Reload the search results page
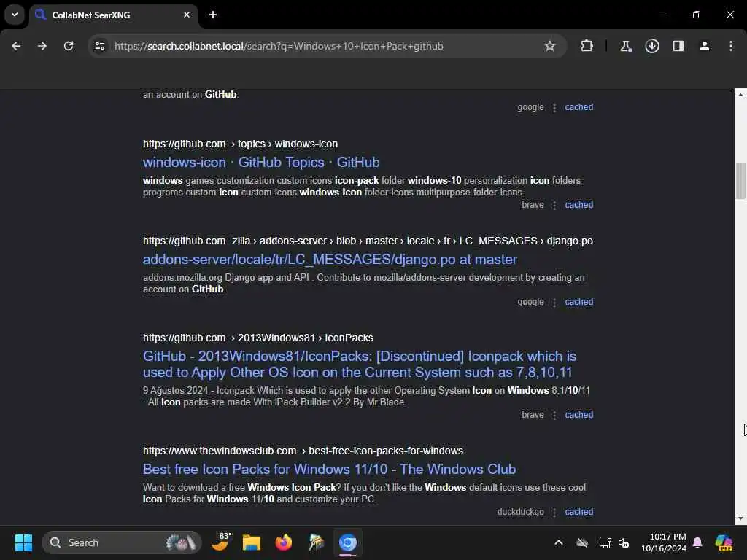This screenshot has width=747, height=560. point(69,46)
